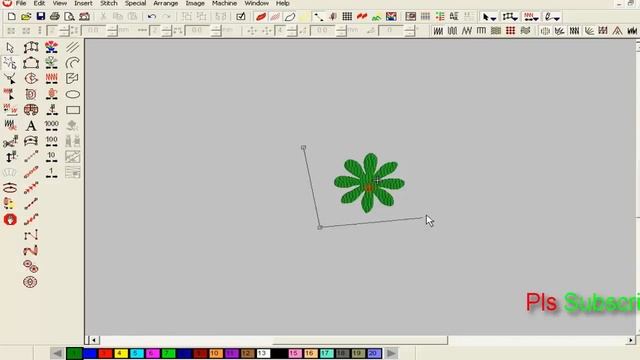Toggle the grid display icon
Viewport: 640px width, 360px height.
tap(347, 17)
